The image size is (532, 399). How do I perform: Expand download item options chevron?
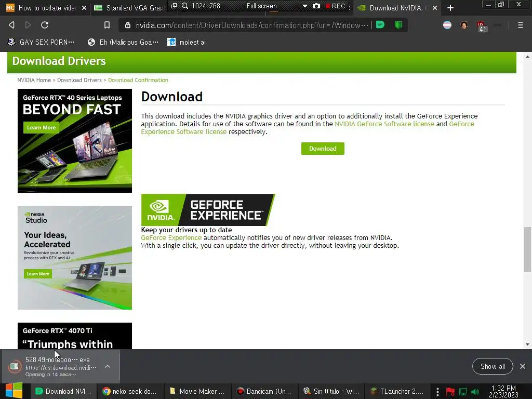[x=108, y=366]
